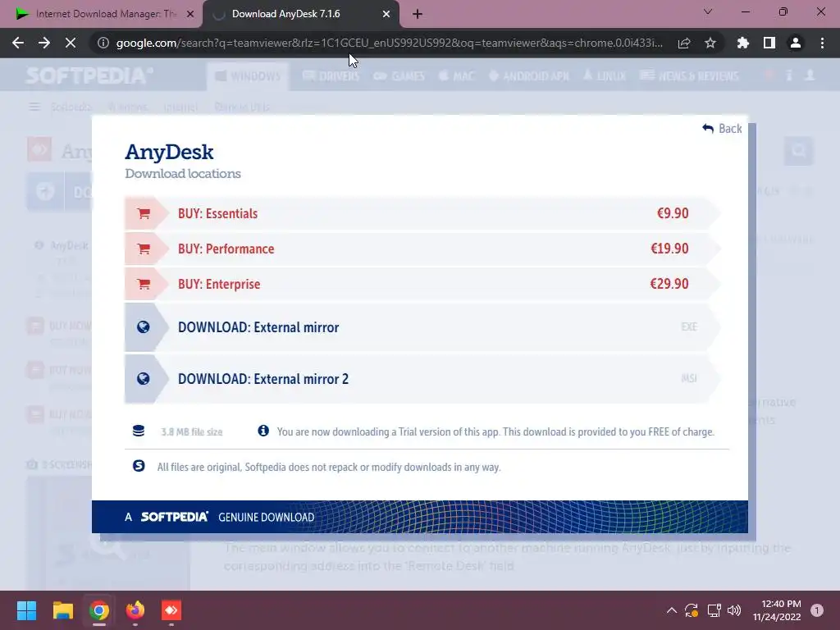The height and width of the screenshot is (630, 840).
Task: Open the Softpedia ANDROID APK menu
Action: click(x=529, y=76)
